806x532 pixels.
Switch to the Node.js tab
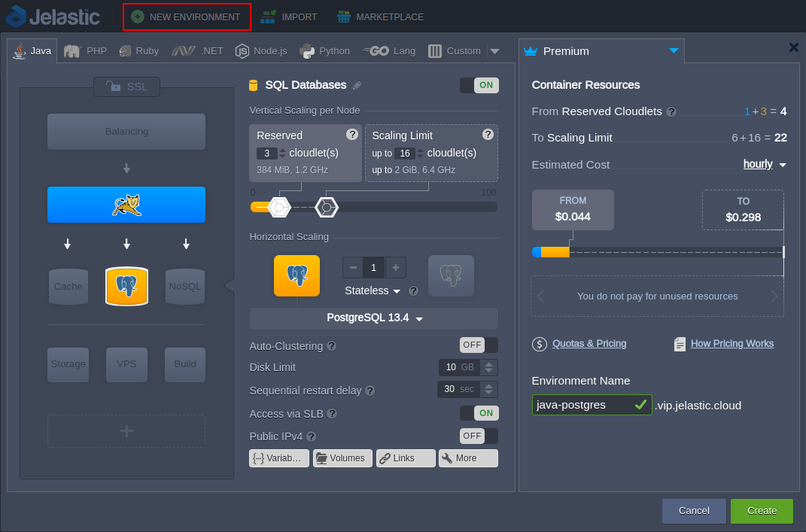(x=261, y=51)
